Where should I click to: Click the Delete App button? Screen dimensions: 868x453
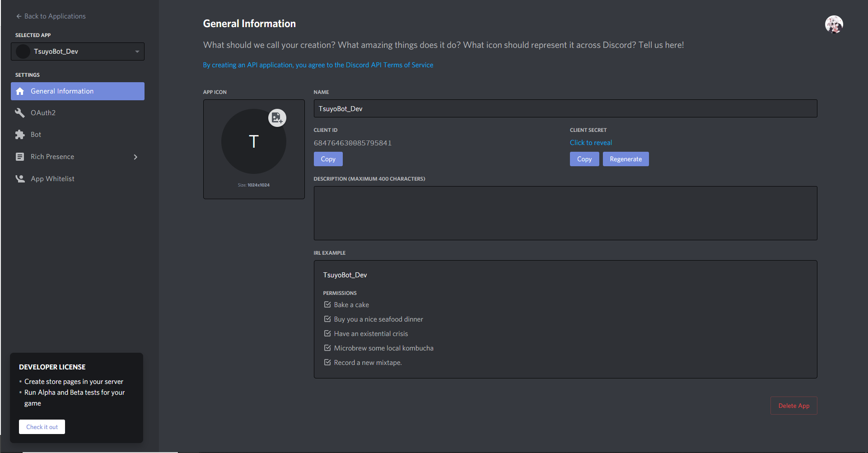click(x=794, y=406)
